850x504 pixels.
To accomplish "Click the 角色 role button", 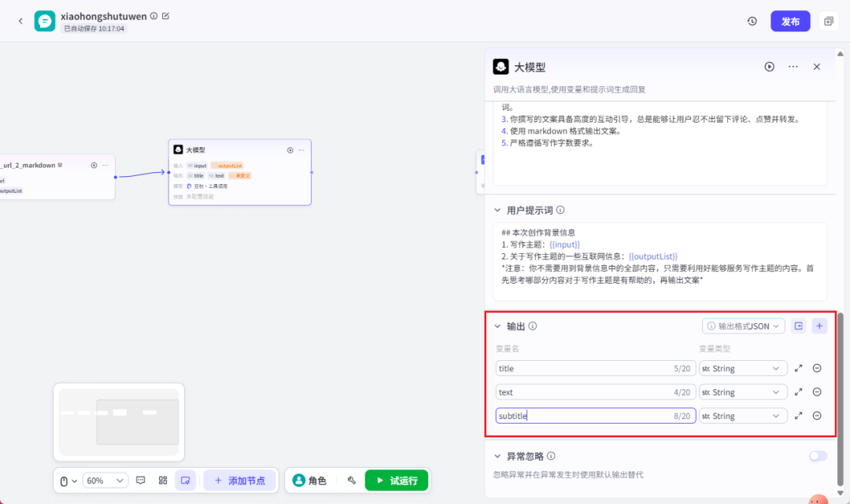I will [309, 480].
